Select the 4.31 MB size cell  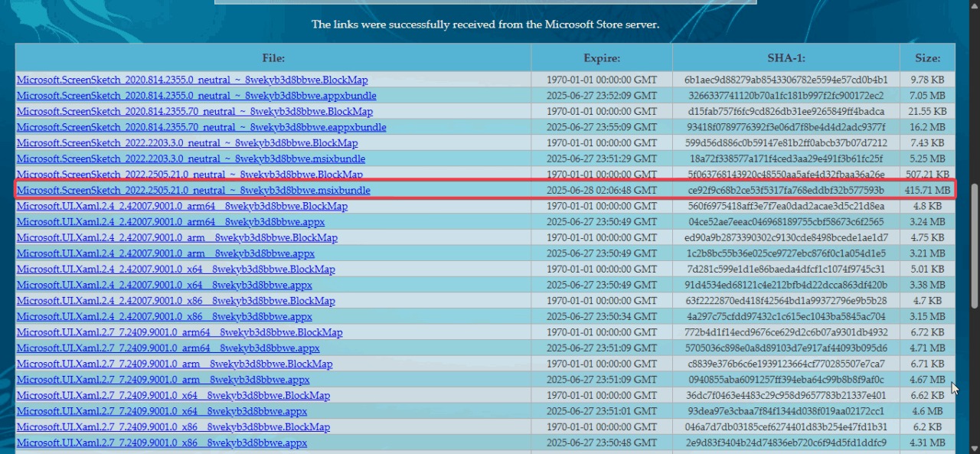928,443
